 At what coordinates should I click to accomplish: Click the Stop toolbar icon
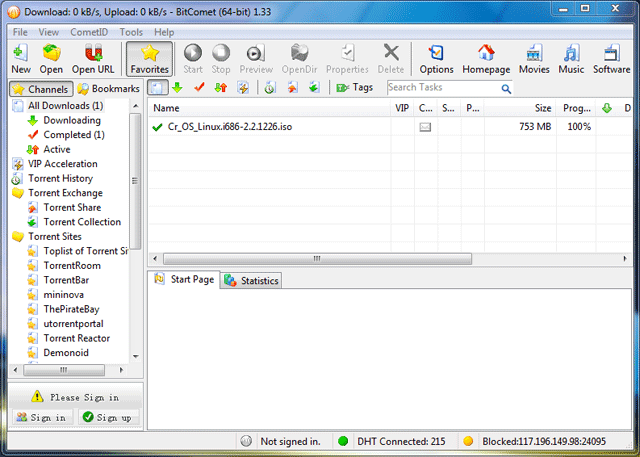[221, 53]
